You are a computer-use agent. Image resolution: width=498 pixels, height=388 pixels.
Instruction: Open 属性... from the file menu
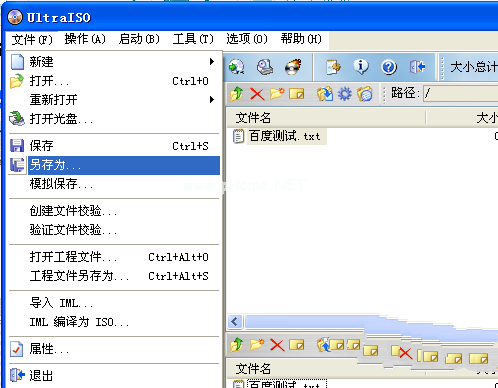tap(114, 349)
